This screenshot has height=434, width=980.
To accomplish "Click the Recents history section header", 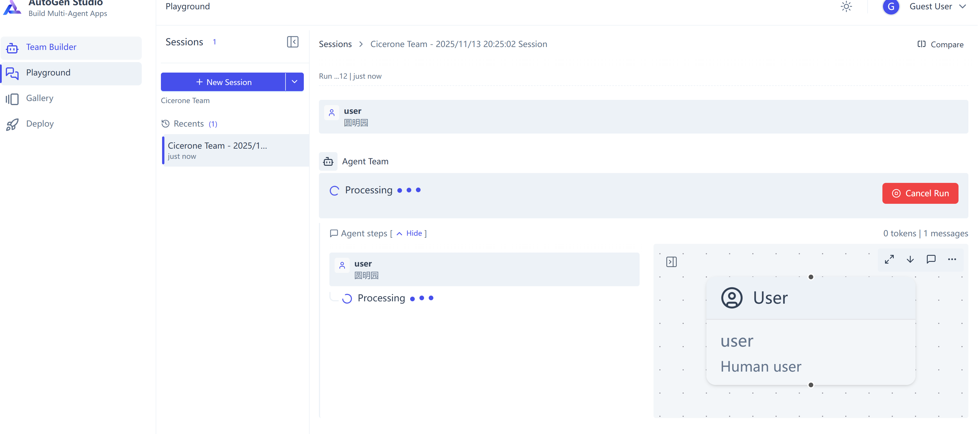I will 189,124.
